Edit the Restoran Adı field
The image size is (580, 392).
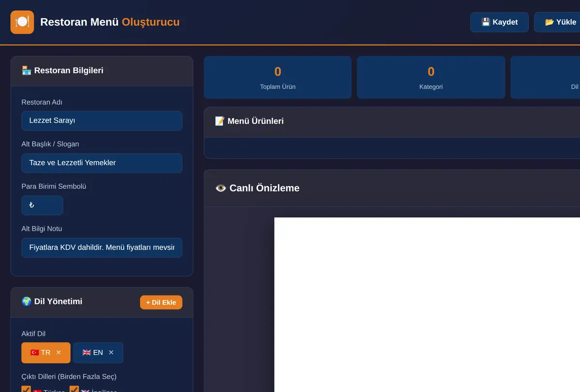point(102,121)
